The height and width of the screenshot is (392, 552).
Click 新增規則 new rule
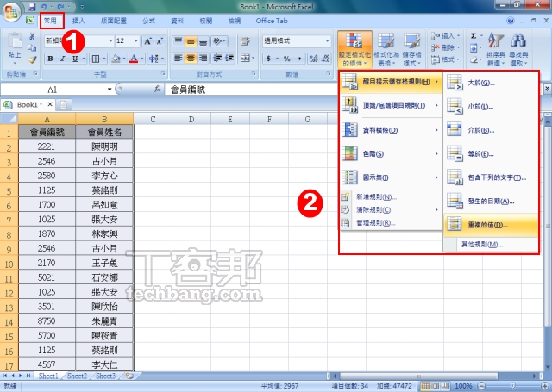click(391, 197)
